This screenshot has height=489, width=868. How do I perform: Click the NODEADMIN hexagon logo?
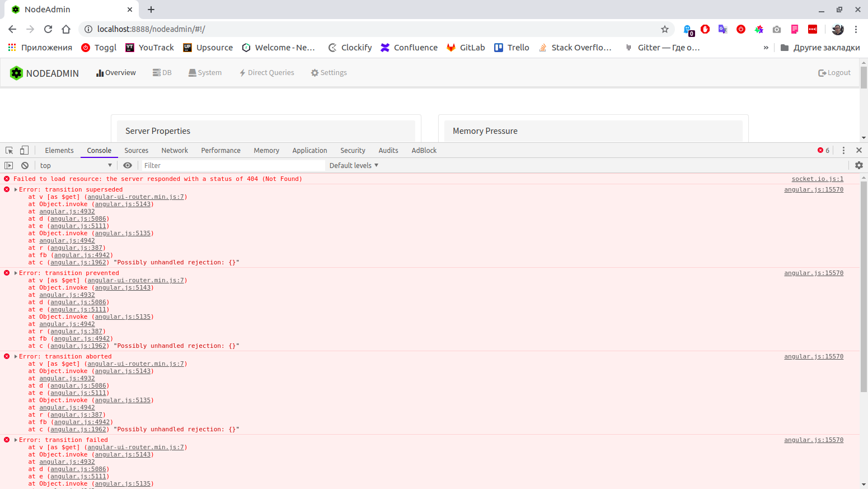(16, 72)
